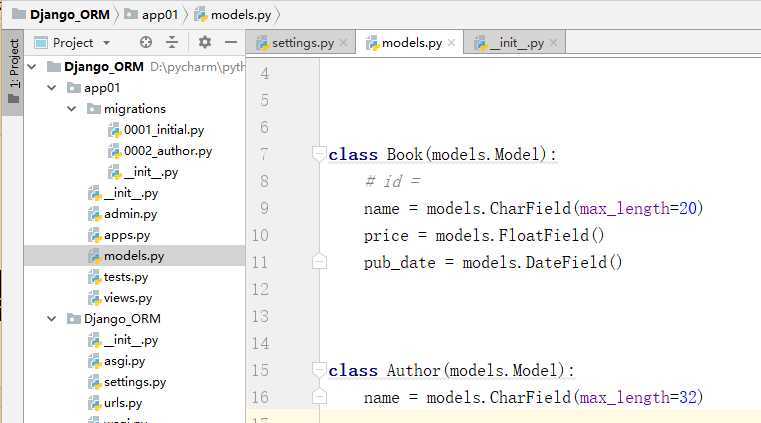761x423 pixels.
Task: Open the Project panel settings gear
Action: [x=205, y=42]
